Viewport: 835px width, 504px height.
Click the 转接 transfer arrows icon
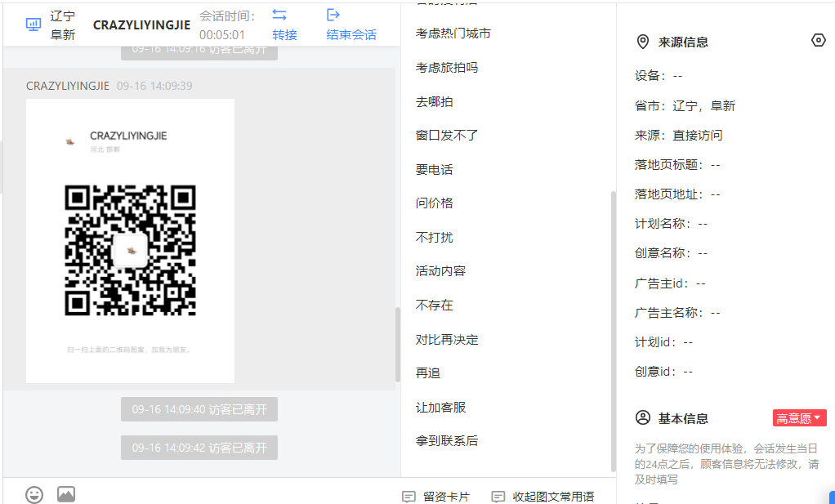[x=279, y=15]
